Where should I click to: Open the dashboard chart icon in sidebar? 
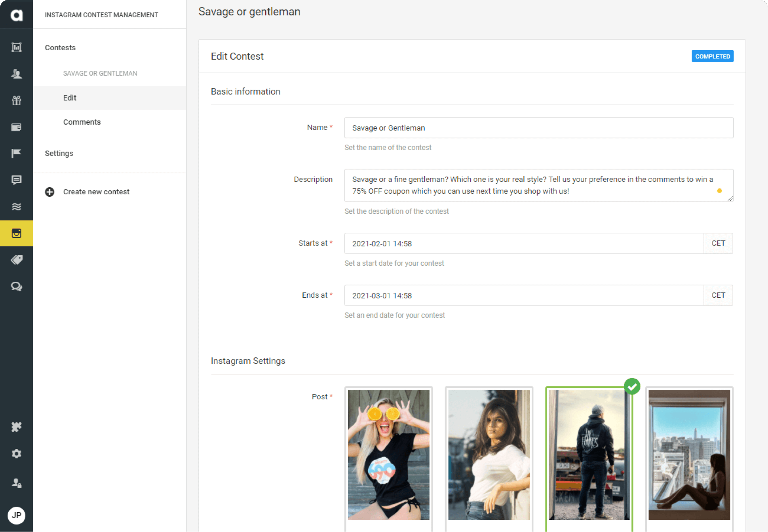16,47
